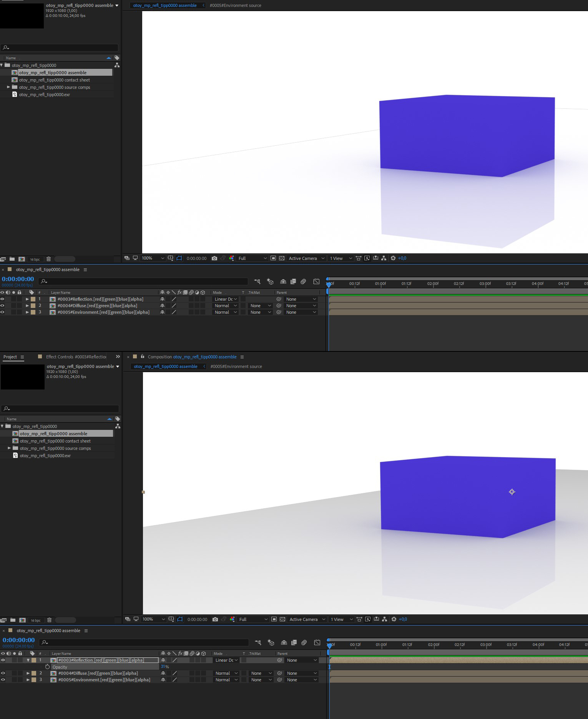Open the bottom timeline panel menu
The height and width of the screenshot is (719, 588).
[x=86, y=631]
